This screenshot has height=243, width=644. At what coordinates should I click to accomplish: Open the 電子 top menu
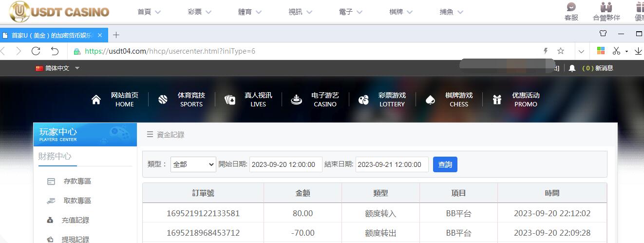click(350, 12)
